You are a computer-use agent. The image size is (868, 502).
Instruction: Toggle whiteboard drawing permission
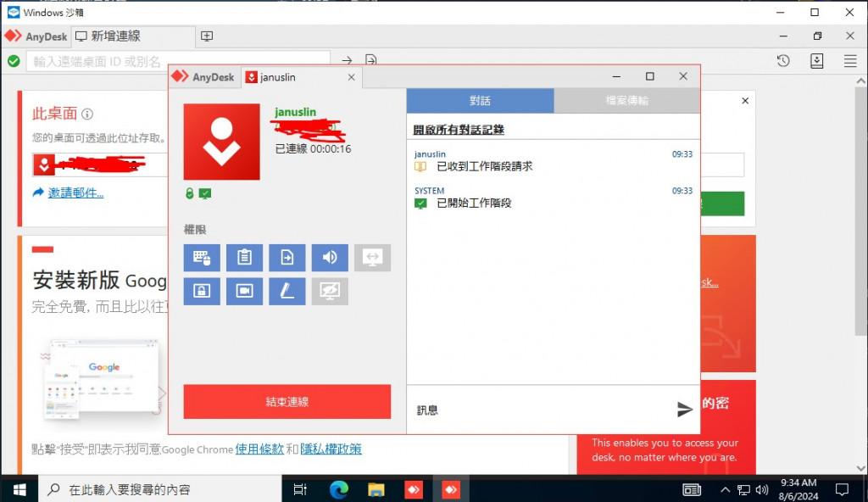click(x=287, y=291)
